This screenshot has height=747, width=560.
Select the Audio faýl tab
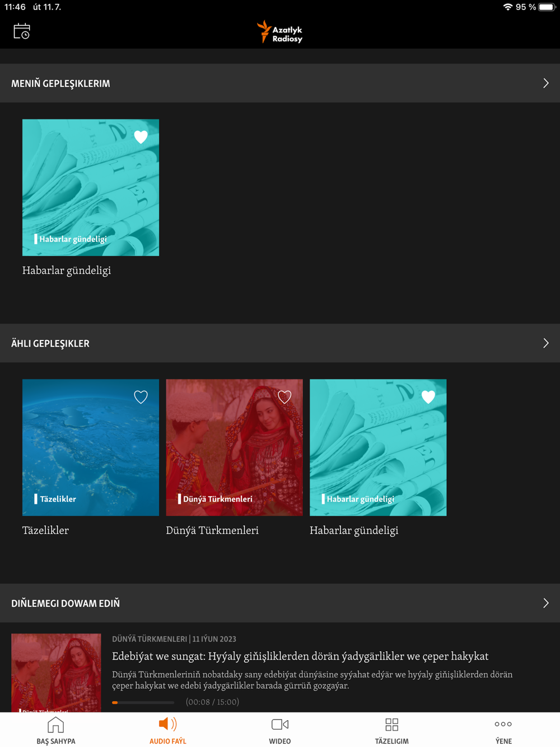167,730
